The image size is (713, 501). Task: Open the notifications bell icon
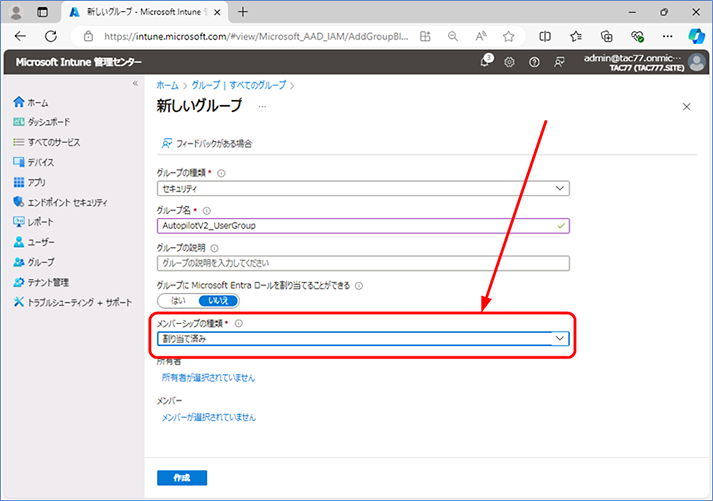[x=485, y=61]
